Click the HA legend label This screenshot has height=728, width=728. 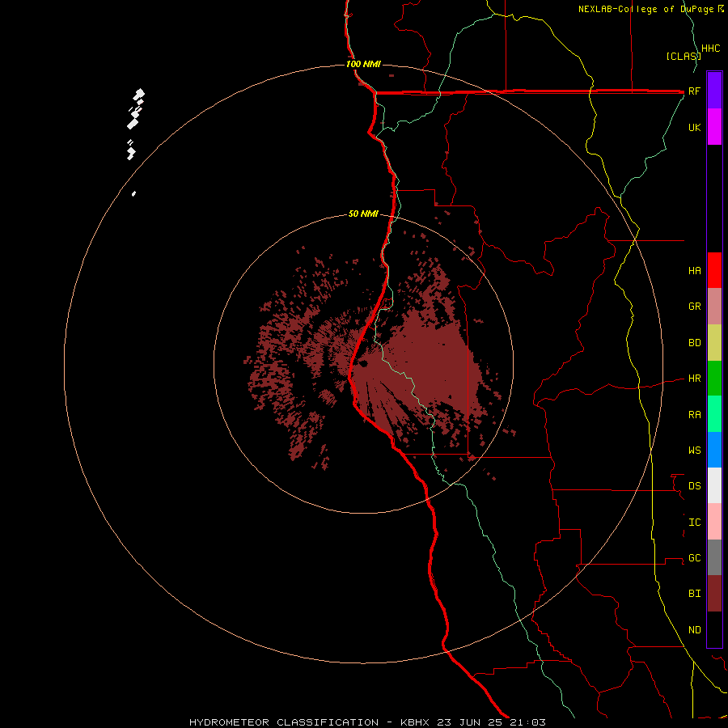point(695,271)
